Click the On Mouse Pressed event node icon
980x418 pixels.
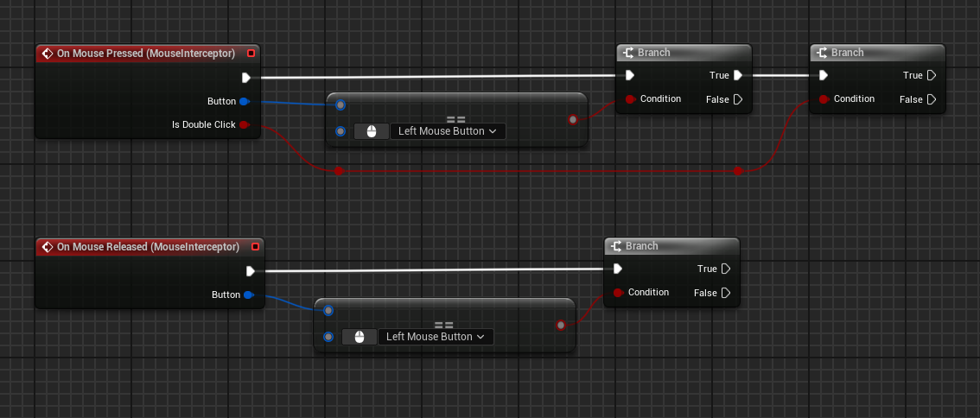(48, 54)
